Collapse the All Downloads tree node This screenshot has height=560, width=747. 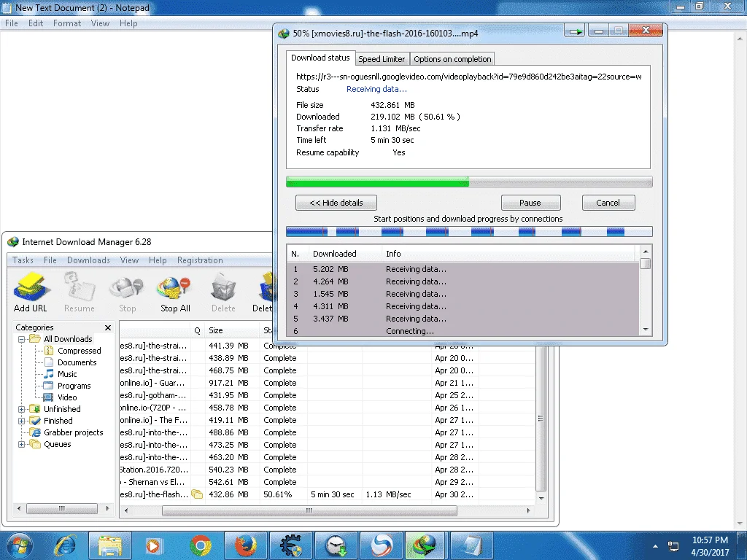pyautogui.click(x=21, y=340)
